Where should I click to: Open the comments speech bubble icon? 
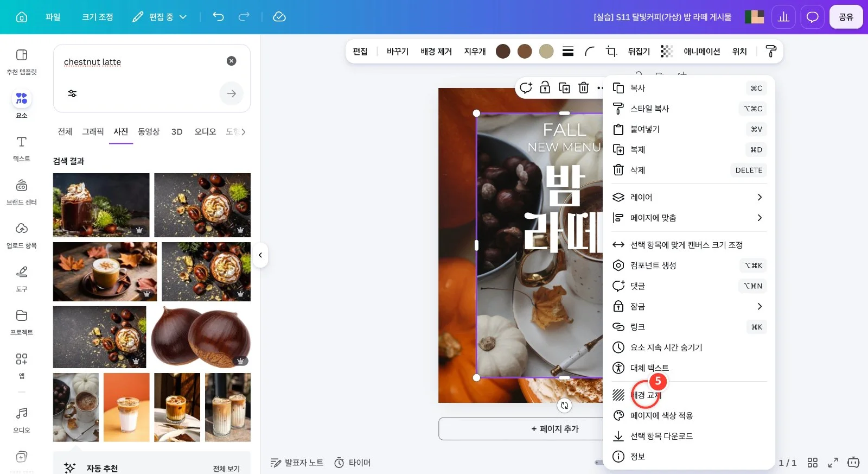pyautogui.click(x=812, y=17)
